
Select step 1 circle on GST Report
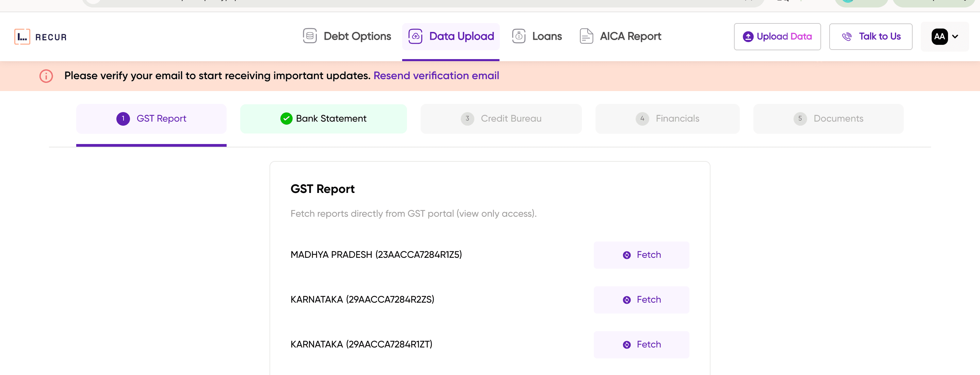pos(122,118)
